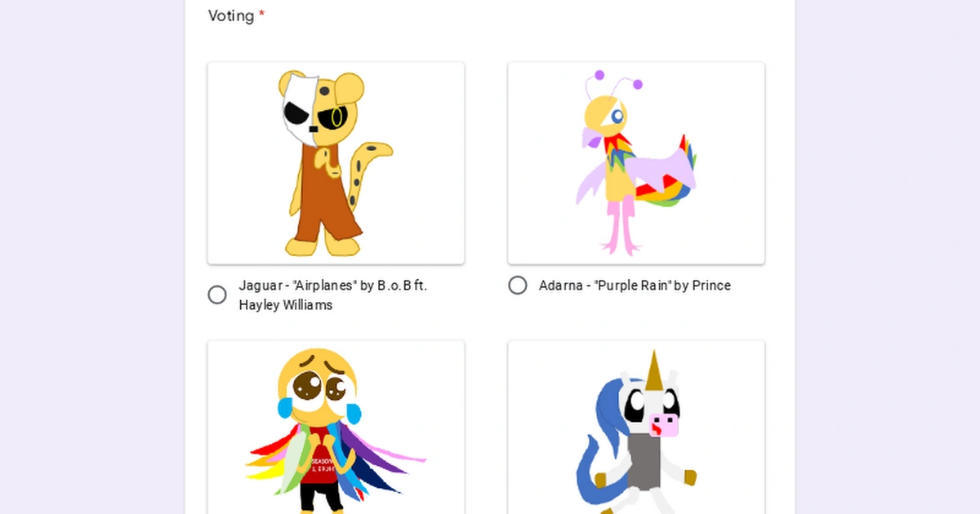Open the Adarna bird character image
The height and width of the screenshot is (514, 980).
pyautogui.click(x=636, y=163)
